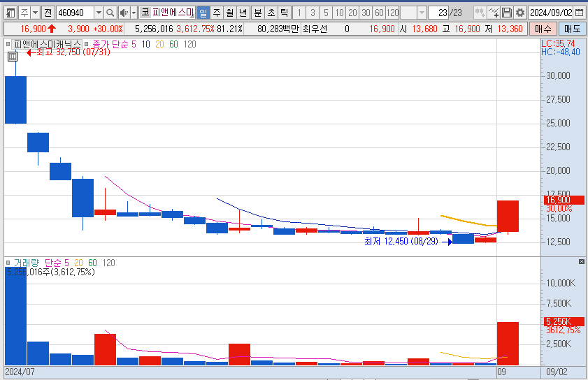
Task: Close the volume panel with X icon
Action: point(581,261)
